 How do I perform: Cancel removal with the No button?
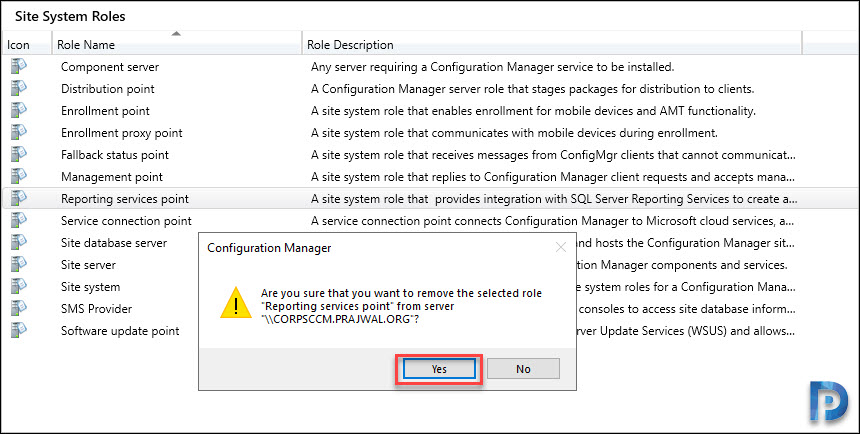pyautogui.click(x=523, y=369)
